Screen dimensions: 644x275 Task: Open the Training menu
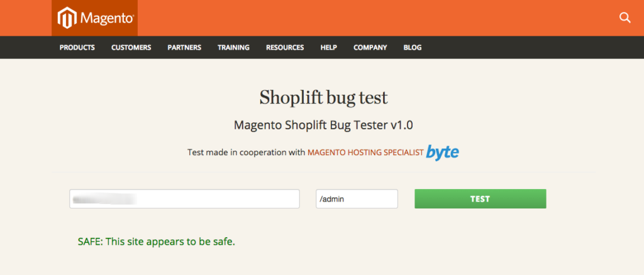(x=234, y=48)
